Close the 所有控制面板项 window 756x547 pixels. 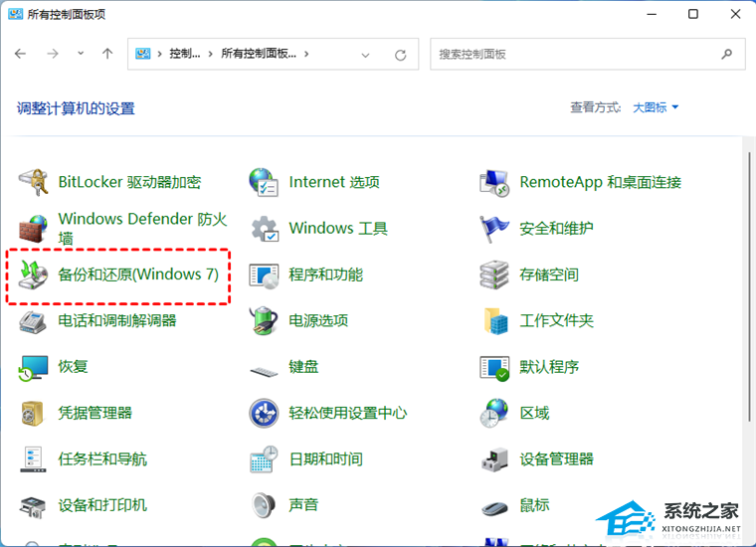pyautogui.click(x=735, y=14)
